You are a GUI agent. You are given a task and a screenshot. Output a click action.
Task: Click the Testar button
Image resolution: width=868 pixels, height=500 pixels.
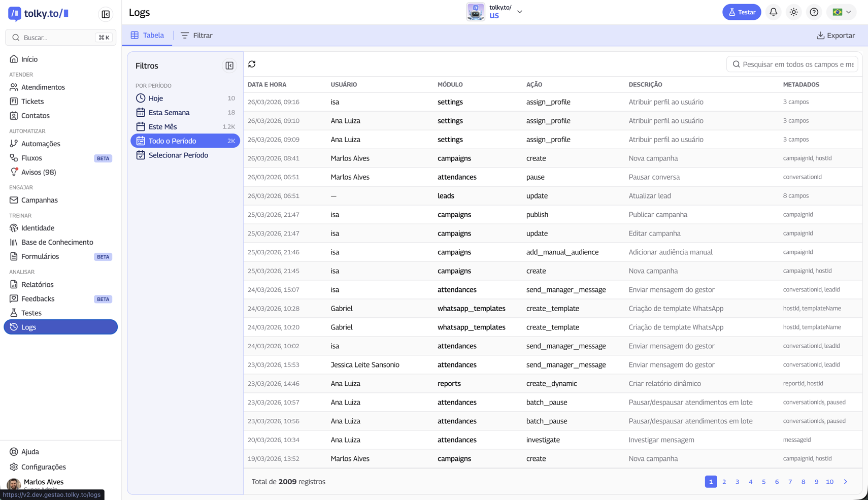pos(741,12)
